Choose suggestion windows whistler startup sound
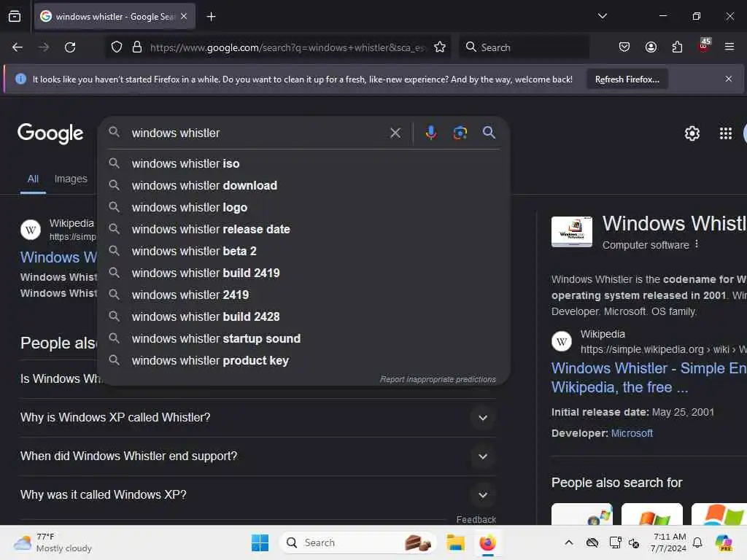This screenshot has width=747, height=560. click(304, 338)
